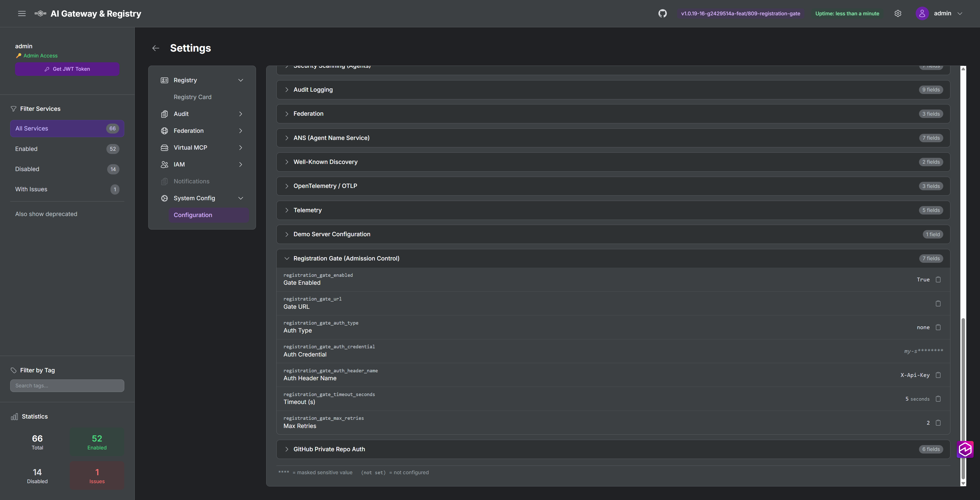Click the Federation globe icon

click(164, 130)
